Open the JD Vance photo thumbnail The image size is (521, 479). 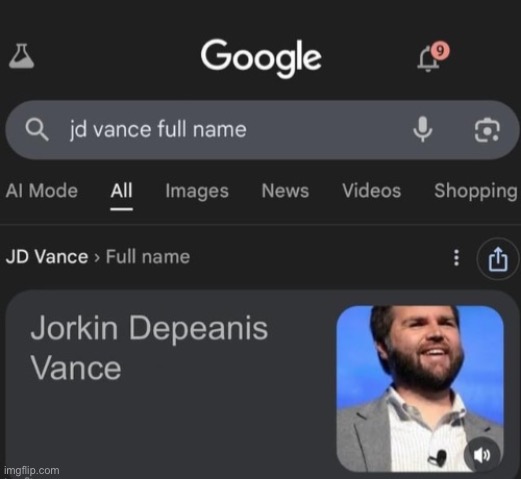420,389
